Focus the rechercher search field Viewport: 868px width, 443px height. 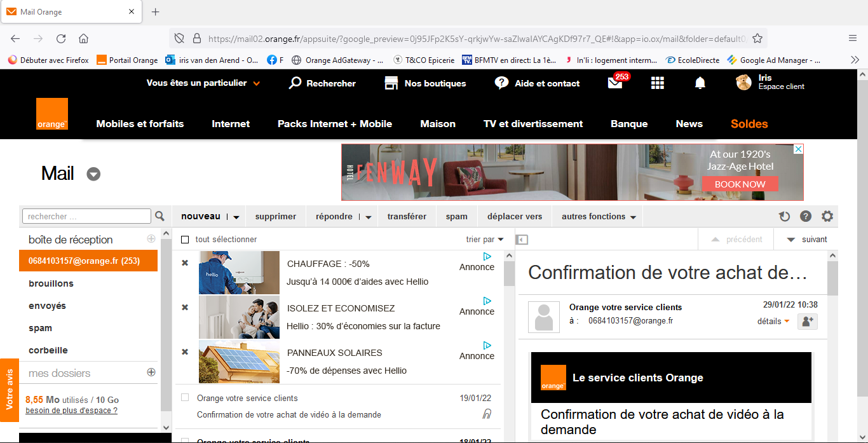pos(86,216)
